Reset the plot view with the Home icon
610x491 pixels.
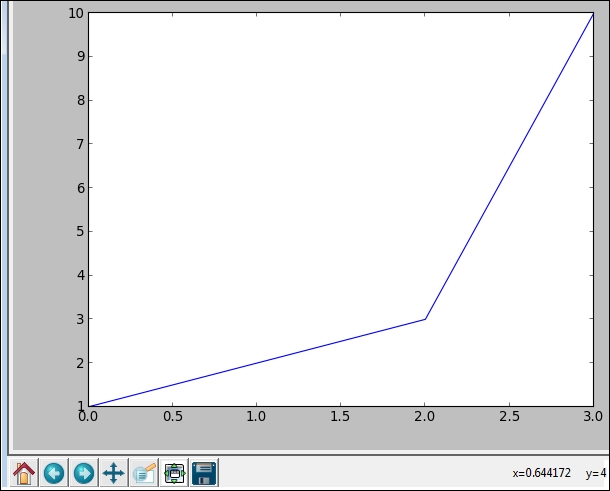click(x=24, y=473)
